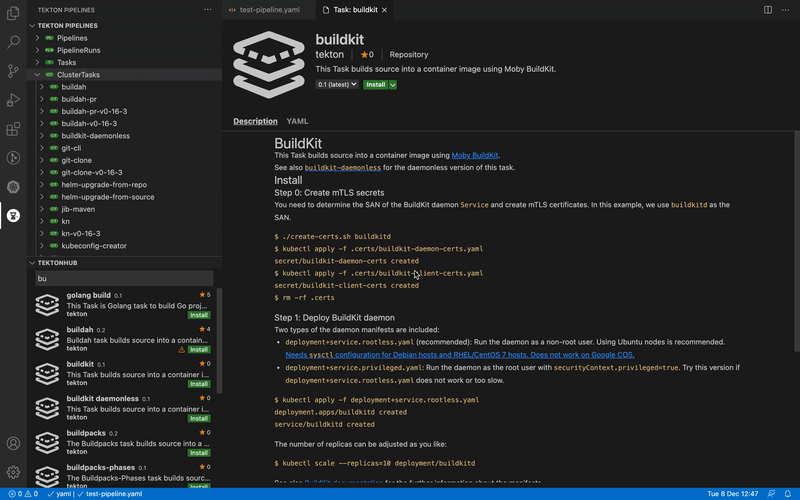Split the editor to the right
Image resolution: width=800 pixels, height=500 pixels.
767,10
